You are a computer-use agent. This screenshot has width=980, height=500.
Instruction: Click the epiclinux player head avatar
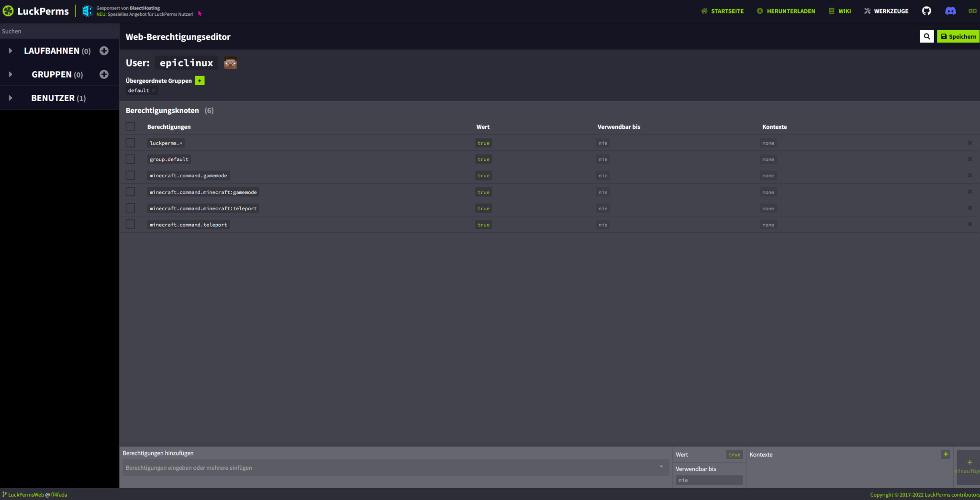231,63
